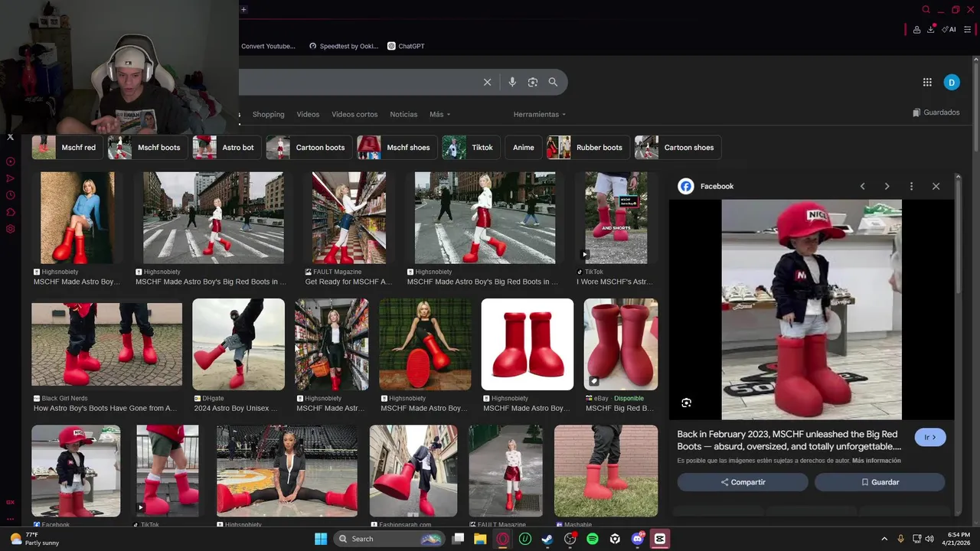Open File Explorer from the taskbar
Image resolution: width=980 pixels, height=551 pixels.
(x=480, y=539)
